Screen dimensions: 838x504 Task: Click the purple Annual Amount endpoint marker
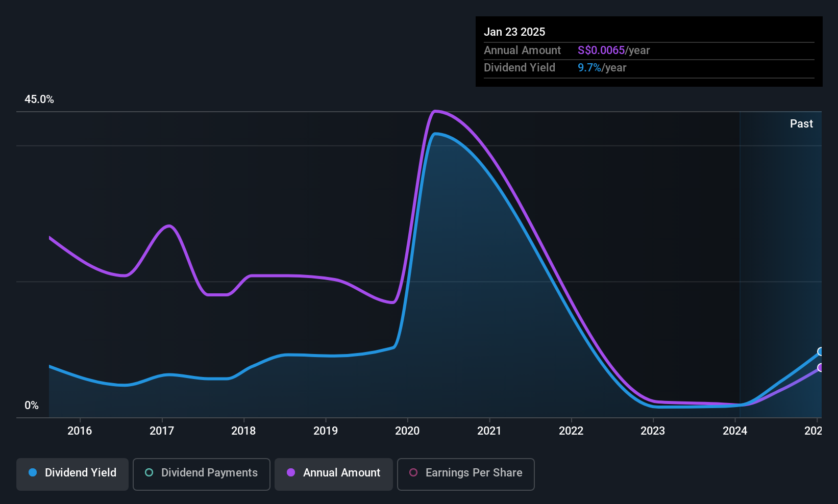821,367
